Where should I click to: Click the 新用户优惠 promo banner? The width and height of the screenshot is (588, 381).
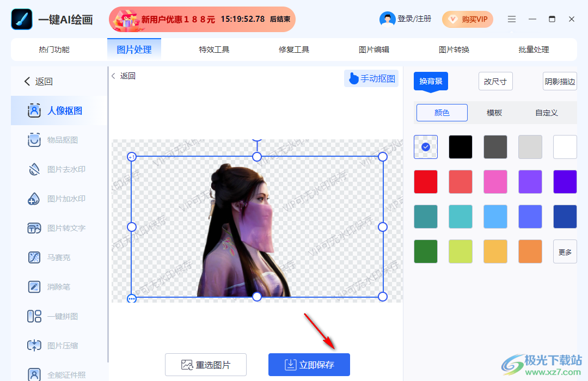[202, 19]
